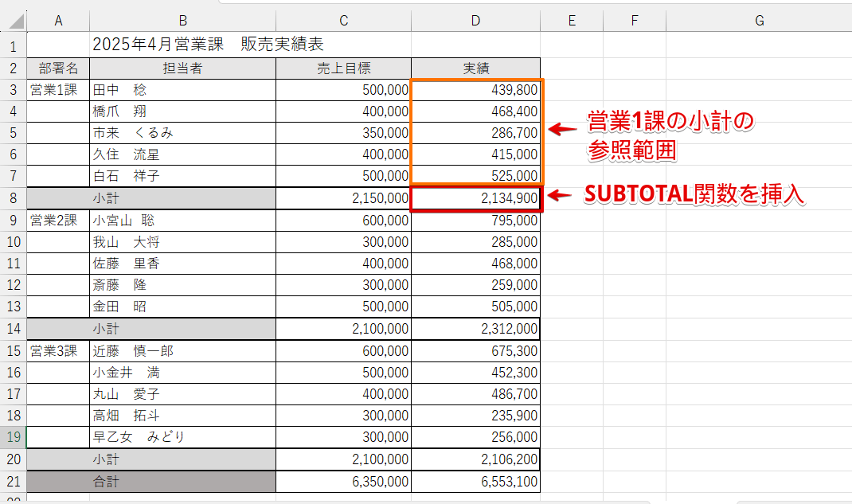The image size is (852, 504).
Task: Select cell with 小宮山 聡
Action: [182, 221]
